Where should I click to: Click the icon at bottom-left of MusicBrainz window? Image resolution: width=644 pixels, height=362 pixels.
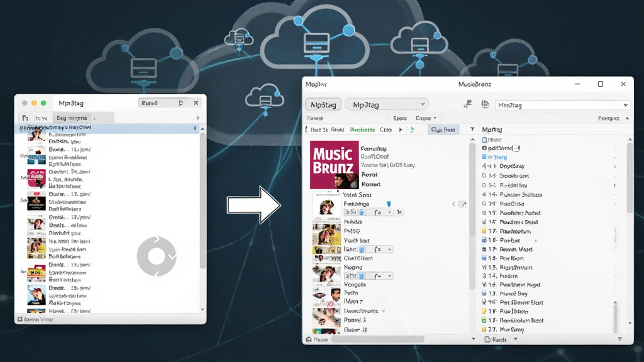tap(308, 339)
